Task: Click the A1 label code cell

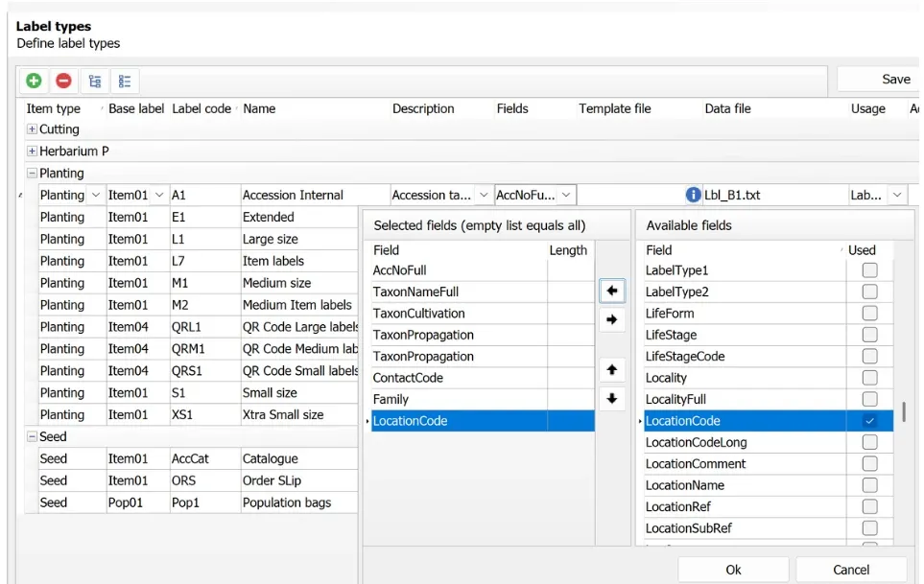Action: click(205, 195)
